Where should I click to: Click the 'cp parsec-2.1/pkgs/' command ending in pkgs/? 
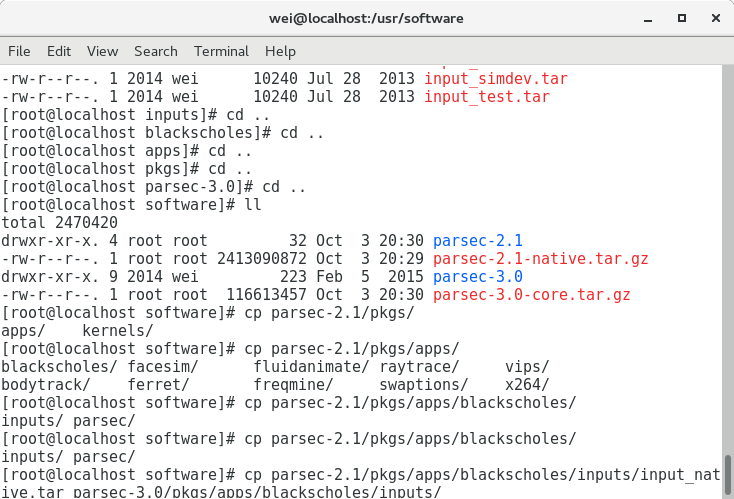click(330, 313)
